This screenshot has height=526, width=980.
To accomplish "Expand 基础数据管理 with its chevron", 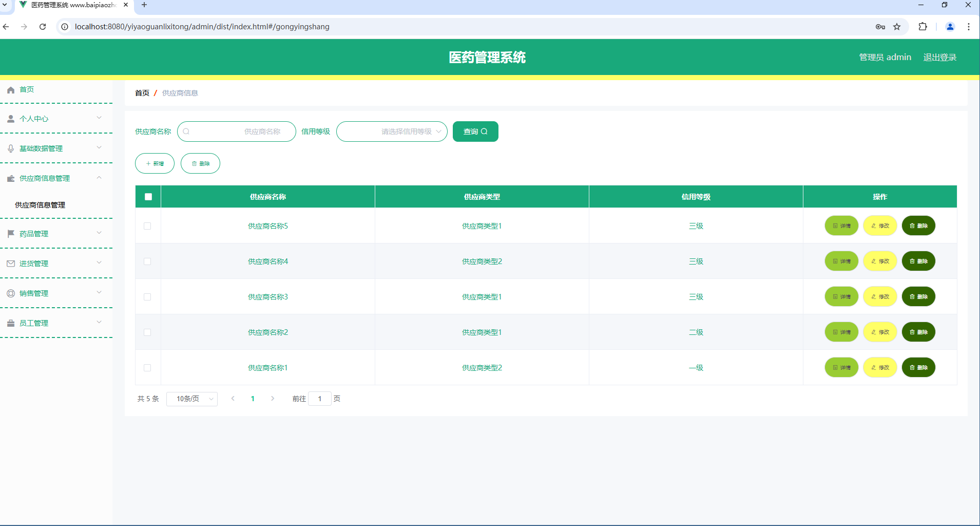I will (x=99, y=148).
